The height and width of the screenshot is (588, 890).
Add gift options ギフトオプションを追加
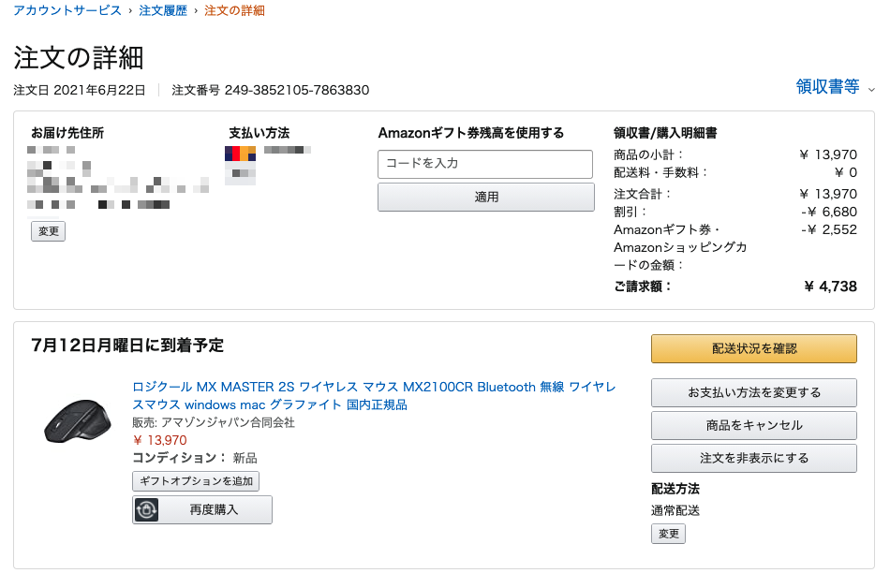(x=196, y=481)
